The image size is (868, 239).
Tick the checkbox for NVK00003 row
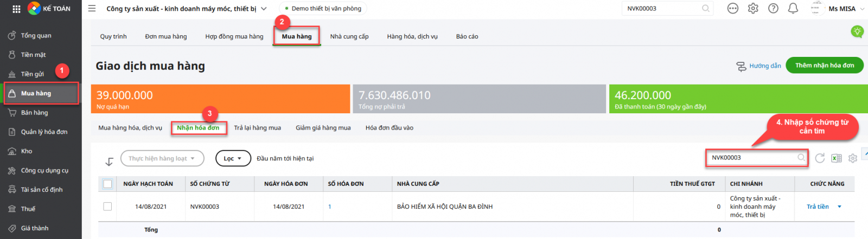click(x=107, y=206)
